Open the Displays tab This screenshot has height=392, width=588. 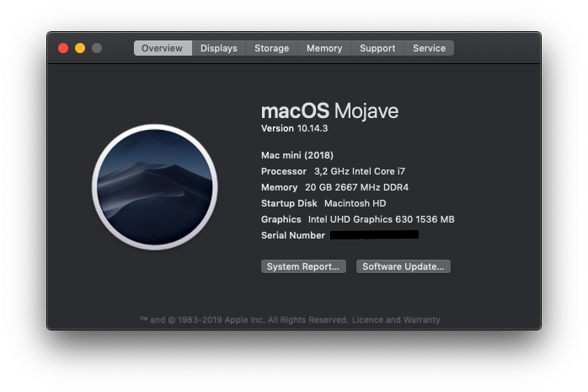pyautogui.click(x=219, y=48)
